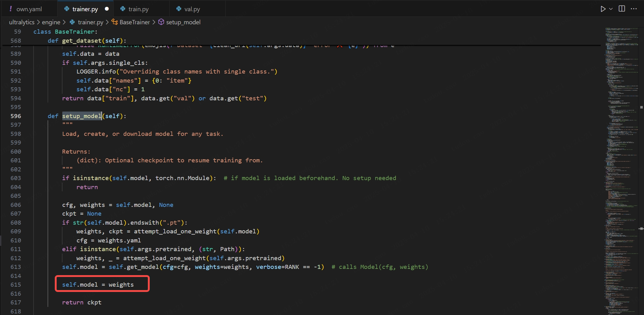Click 'cfg = weights.yaml' on line 610

[x=109, y=241]
